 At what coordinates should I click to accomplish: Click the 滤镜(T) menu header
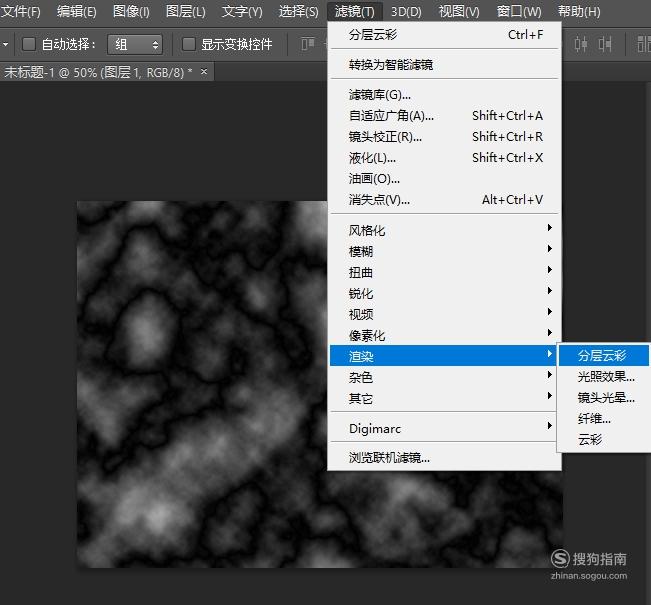(355, 11)
